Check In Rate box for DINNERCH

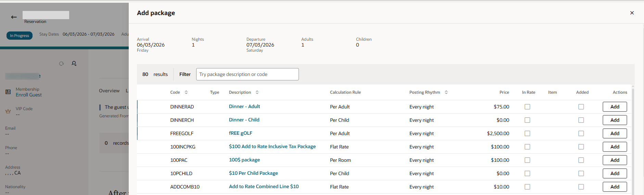coord(527,120)
